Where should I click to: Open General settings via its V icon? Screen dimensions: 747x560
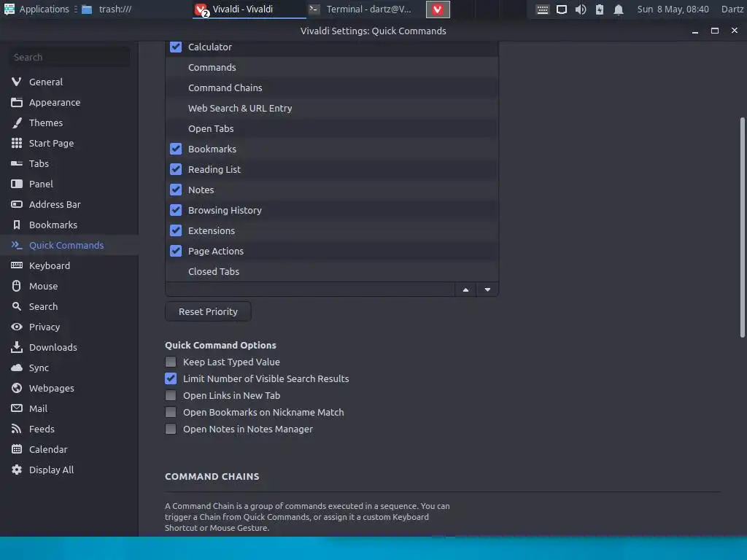(x=17, y=82)
